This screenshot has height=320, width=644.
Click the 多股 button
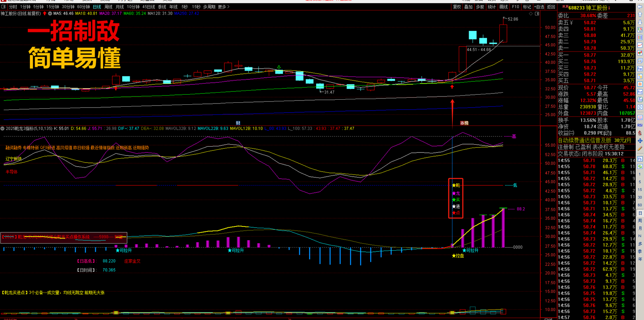[x=480, y=7]
